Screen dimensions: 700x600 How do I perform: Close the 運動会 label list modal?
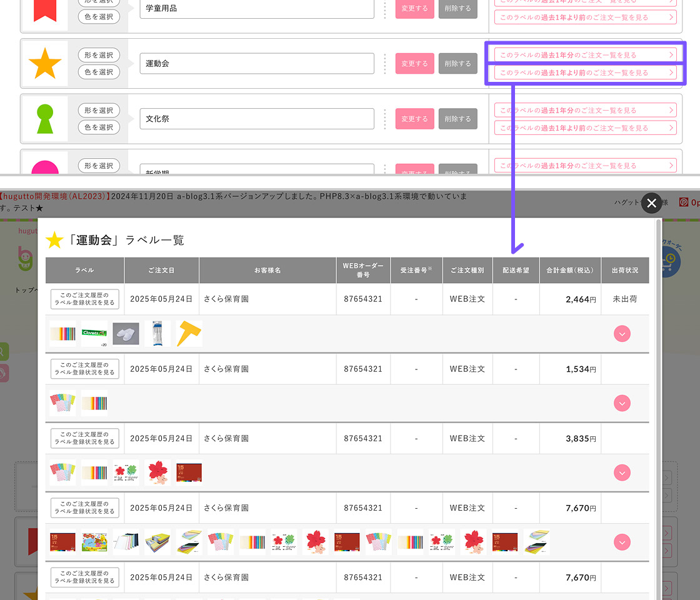651,203
